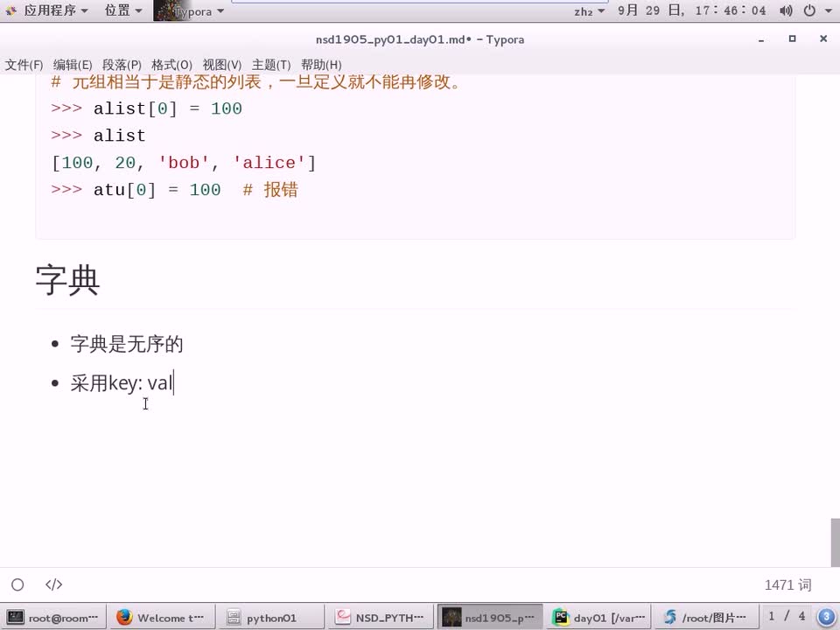This screenshot has height=630, width=840.
Task: Open the 主题(T) menu
Action: pyautogui.click(x=271, y=65)
